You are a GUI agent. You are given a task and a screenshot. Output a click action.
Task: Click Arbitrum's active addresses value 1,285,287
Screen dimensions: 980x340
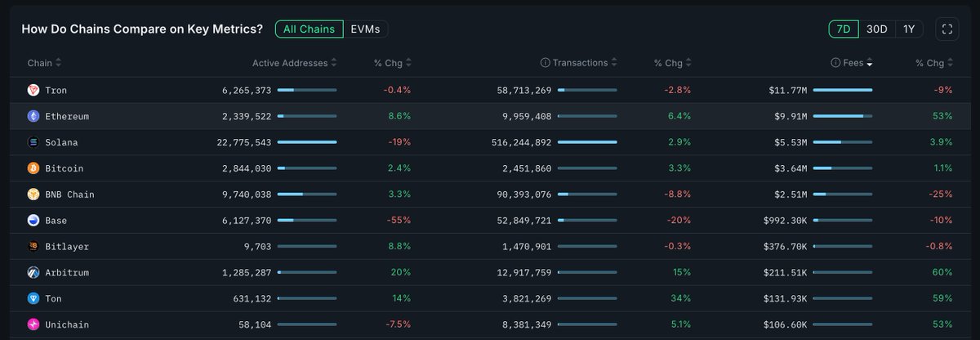coord(246,272)
